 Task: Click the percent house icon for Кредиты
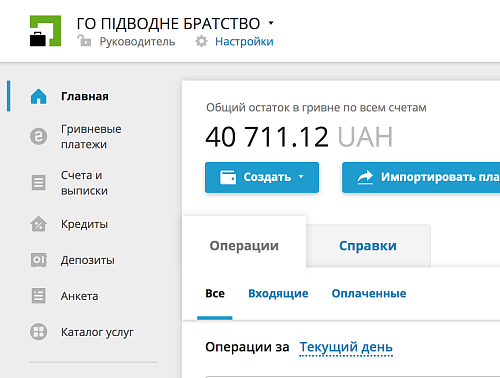coord(39,224)
